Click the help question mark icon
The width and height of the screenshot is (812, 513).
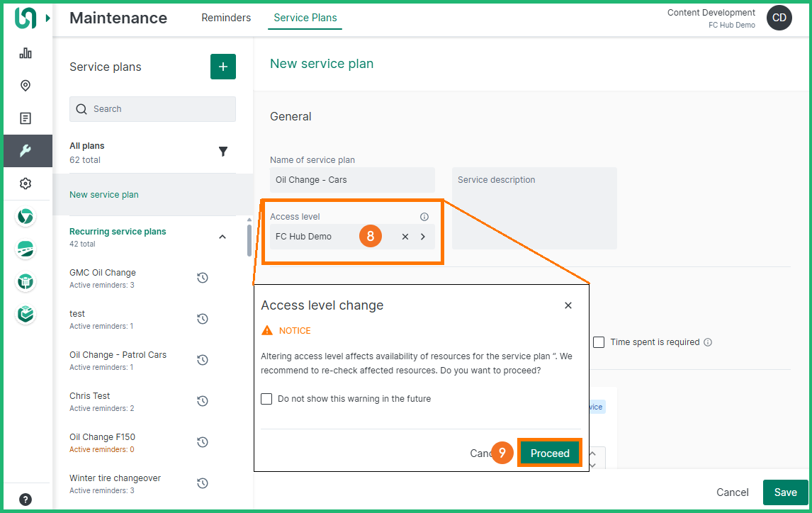click(x=26, y=499)
